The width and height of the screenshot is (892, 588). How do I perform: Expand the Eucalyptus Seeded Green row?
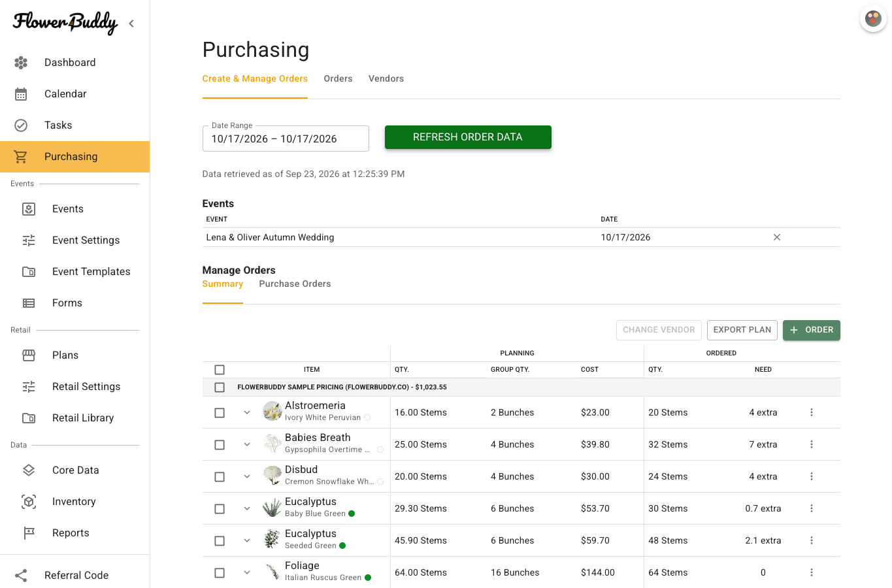click(247, 540)
